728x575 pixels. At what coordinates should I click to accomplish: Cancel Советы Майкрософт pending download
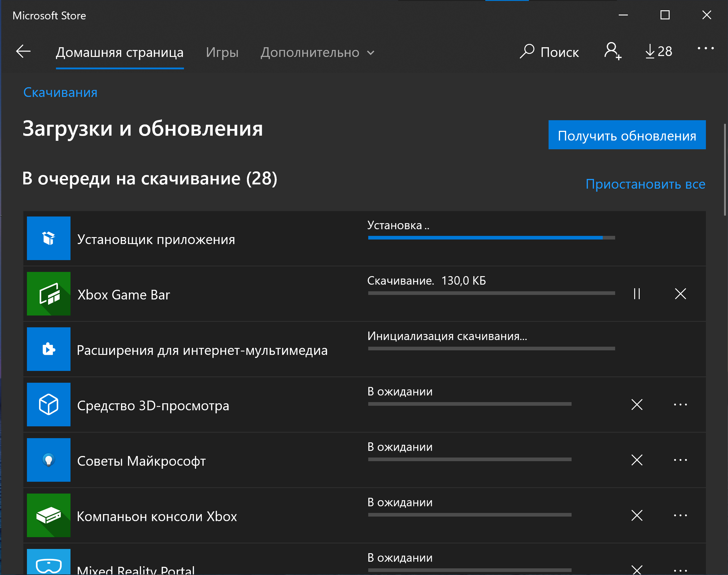pyautogui.click(x=637, y=460)
